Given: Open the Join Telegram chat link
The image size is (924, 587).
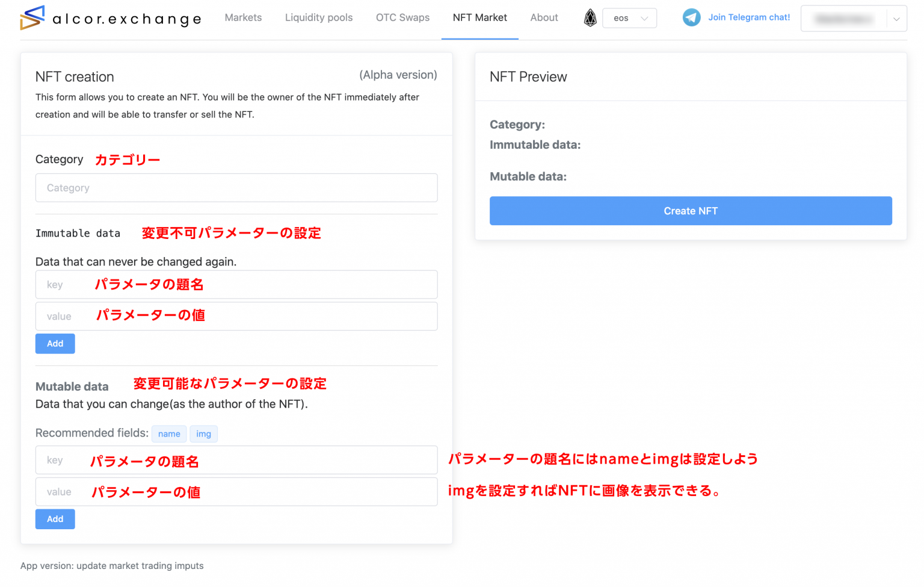Looking at the screenshot, I should tap(749, 17).
